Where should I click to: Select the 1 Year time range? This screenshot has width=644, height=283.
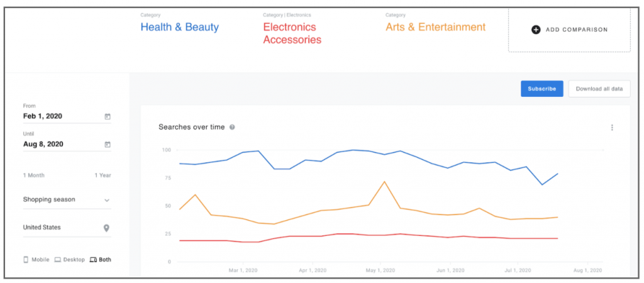pyautogui.click(x=103, y=175)
